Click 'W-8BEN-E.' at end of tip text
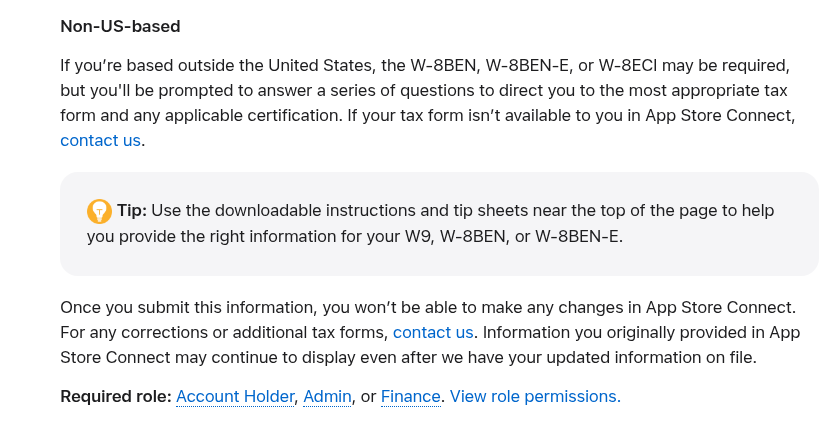 579,236
